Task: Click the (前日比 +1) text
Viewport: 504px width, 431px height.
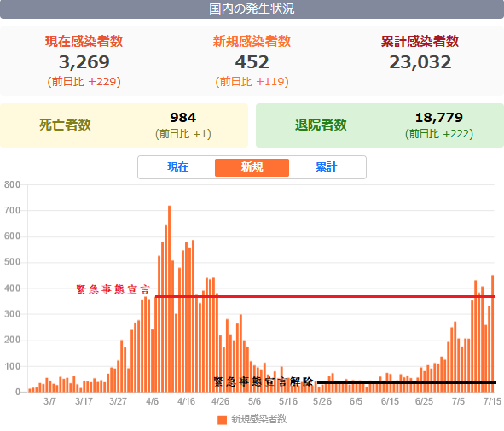Action: tap(183, 134)
